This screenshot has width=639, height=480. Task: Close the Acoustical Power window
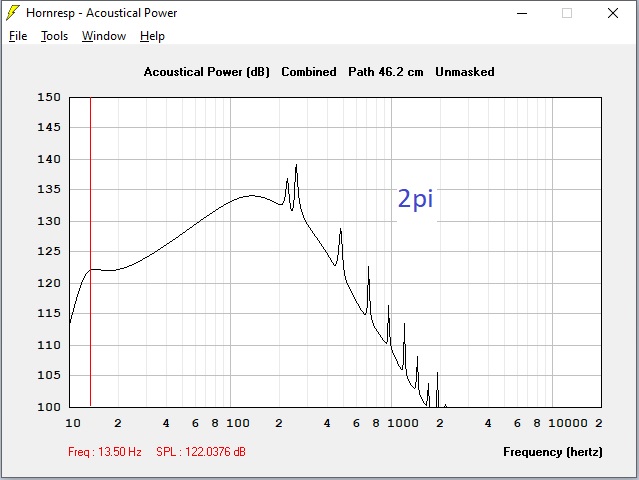click(x=613, y=13)
